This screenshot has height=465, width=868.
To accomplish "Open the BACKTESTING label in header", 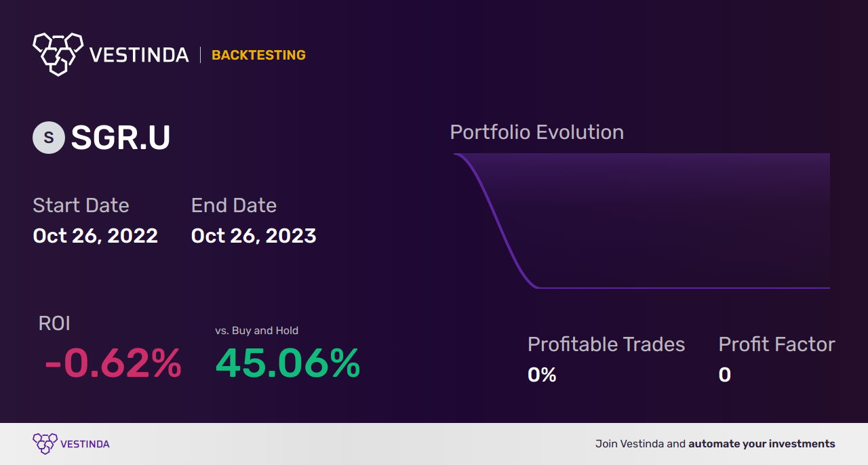I will point(258,56).
